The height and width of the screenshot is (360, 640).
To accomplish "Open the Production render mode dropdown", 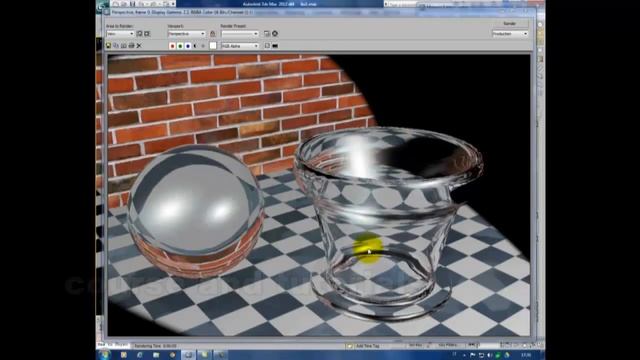I will [510, 34].
